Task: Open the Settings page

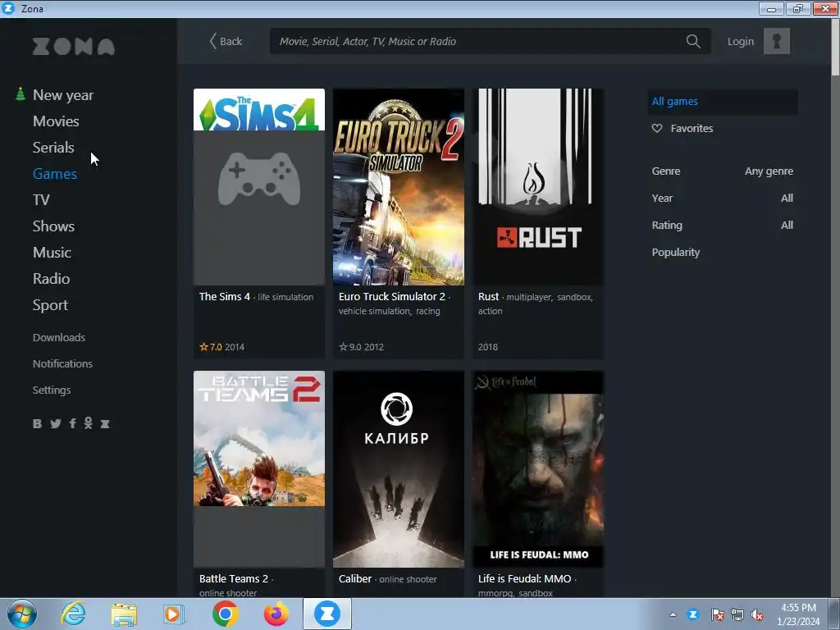Action: coord(52,390)
